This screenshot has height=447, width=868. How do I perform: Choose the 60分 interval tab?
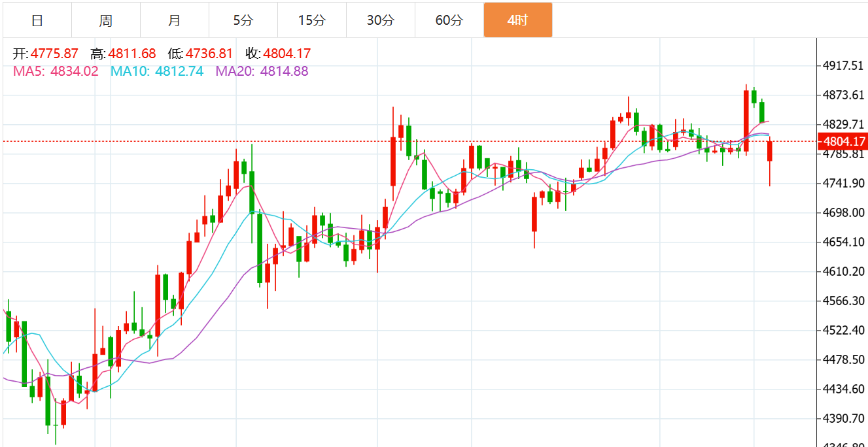coord(449,20)
